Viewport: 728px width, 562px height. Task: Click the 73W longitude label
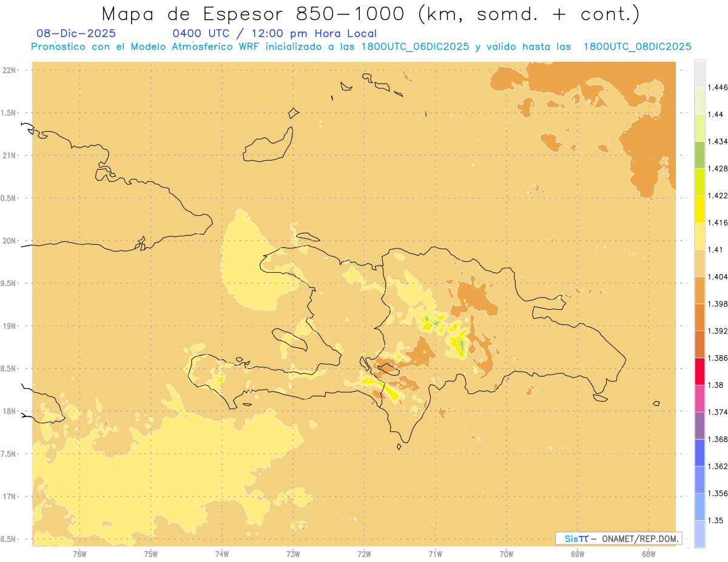[293, 554]
